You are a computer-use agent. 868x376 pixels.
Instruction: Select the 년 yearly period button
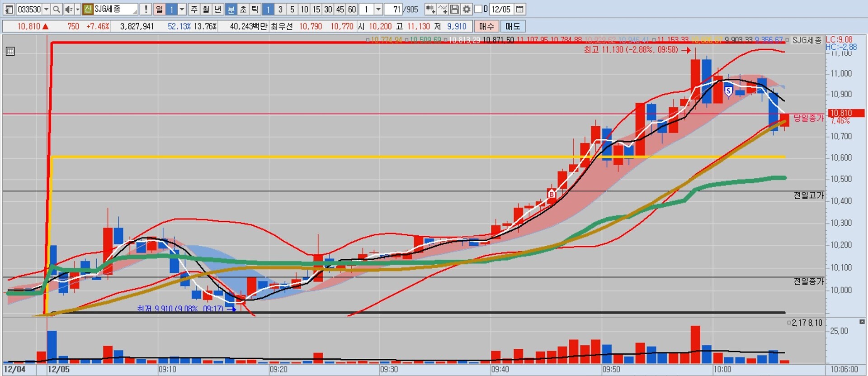coord(218,9)
